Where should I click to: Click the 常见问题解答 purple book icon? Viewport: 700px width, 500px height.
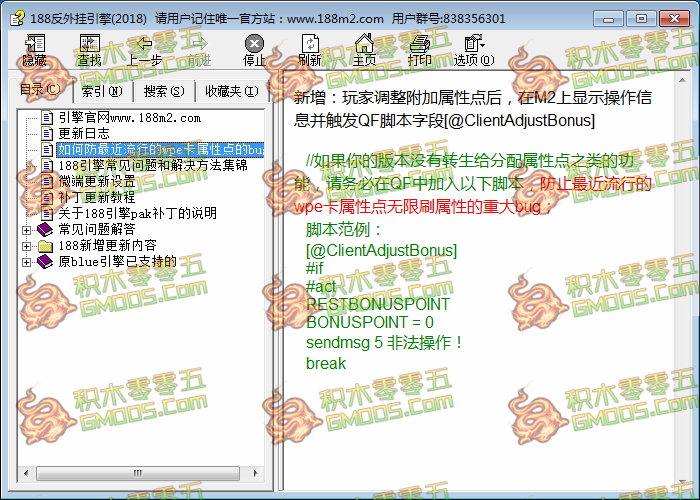tap(45, 230)
